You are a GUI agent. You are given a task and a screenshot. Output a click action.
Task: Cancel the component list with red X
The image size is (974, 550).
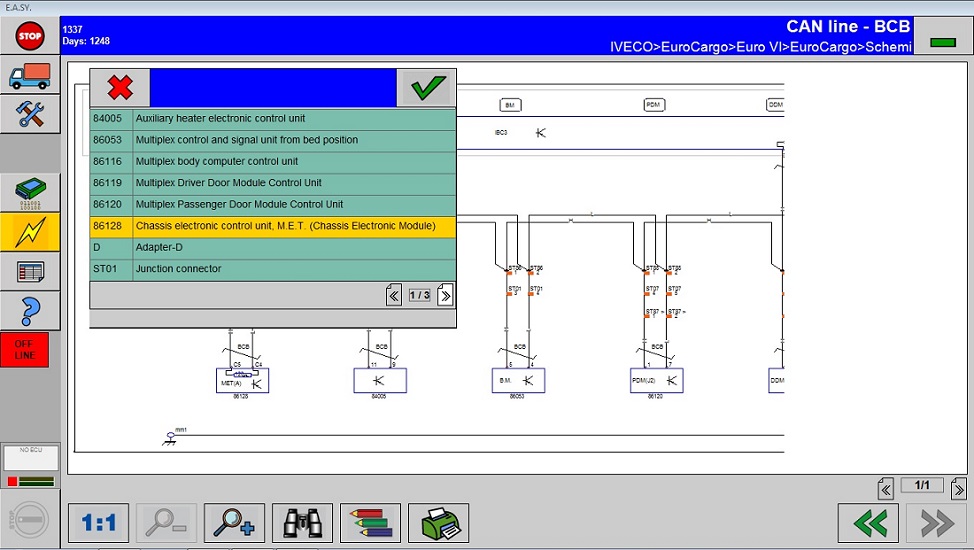120,88
